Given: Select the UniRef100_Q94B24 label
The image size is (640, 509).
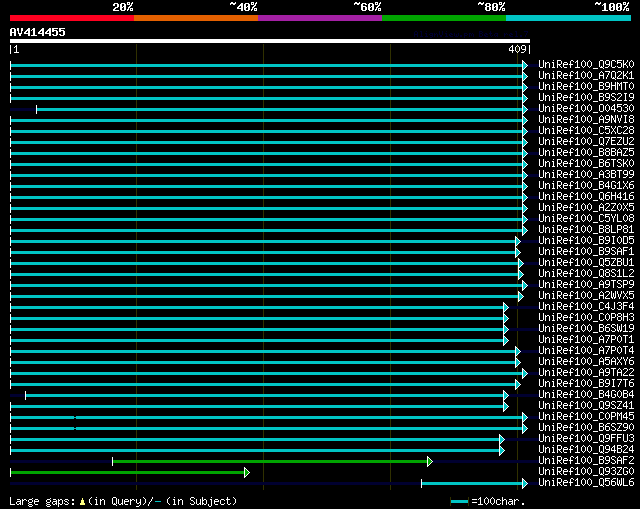Looking at the screenshot, I should [586, 450].
